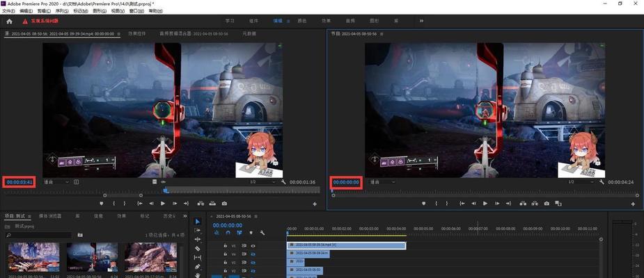644x278 pixels.
Task: Lock track containing clip 2021-04-05 09-39-34.m
Action: click(225, 254)
